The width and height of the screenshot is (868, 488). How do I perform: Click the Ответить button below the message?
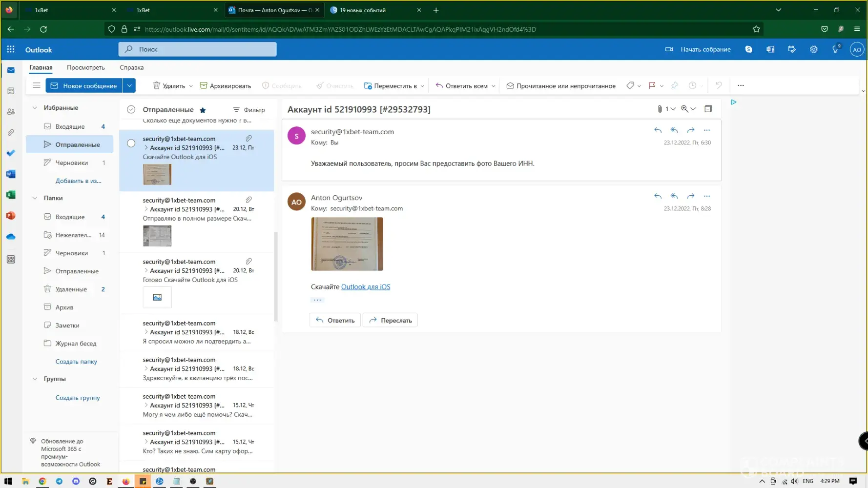(x=335, y=321)
